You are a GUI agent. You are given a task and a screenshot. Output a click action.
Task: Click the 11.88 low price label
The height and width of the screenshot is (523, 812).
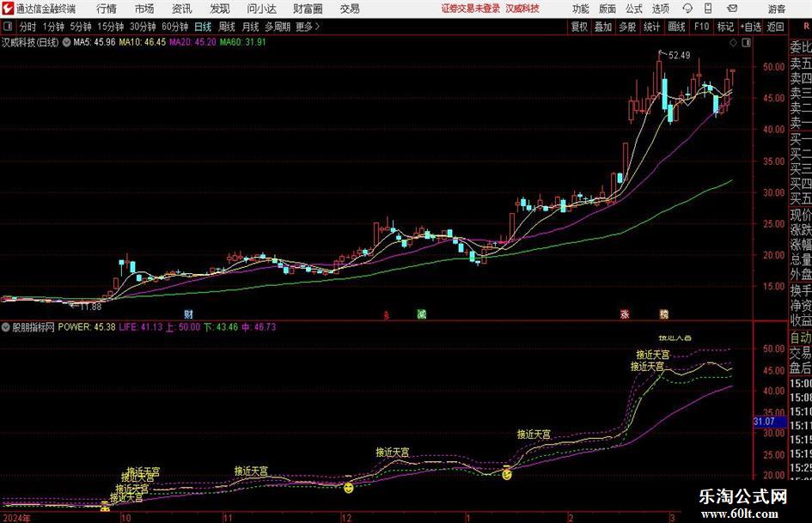coord(90,307)
